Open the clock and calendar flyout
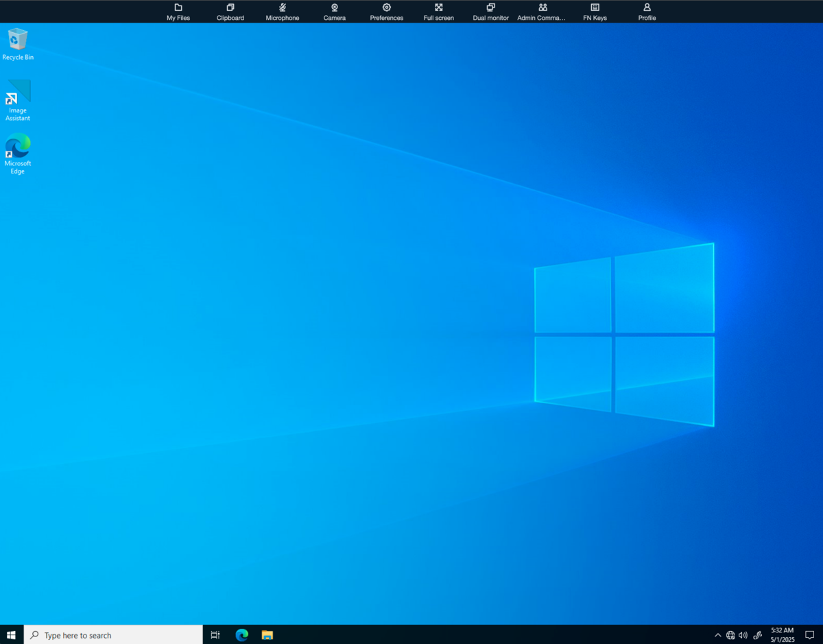 click(783, 635)
